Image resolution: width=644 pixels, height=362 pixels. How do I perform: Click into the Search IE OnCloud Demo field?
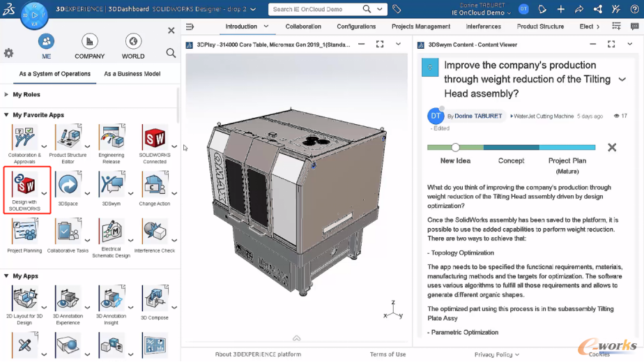pos(314,9)
